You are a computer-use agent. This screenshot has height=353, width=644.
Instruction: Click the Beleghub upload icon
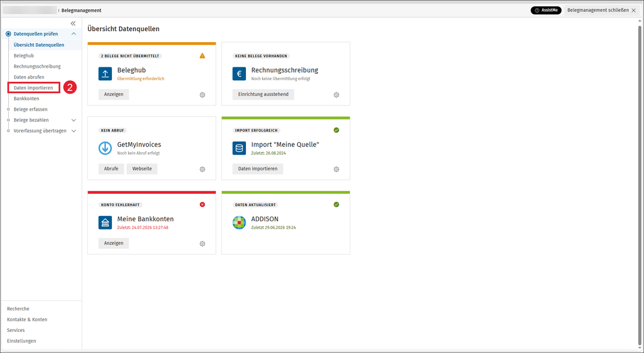(105, 74)
